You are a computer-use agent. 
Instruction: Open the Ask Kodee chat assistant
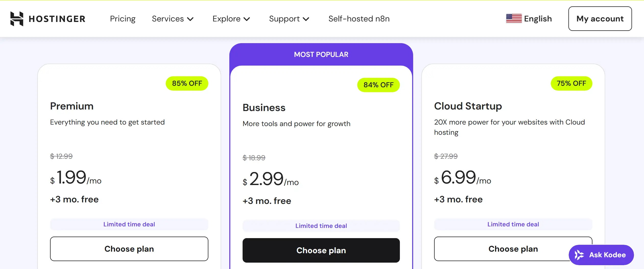pos(607,255)
